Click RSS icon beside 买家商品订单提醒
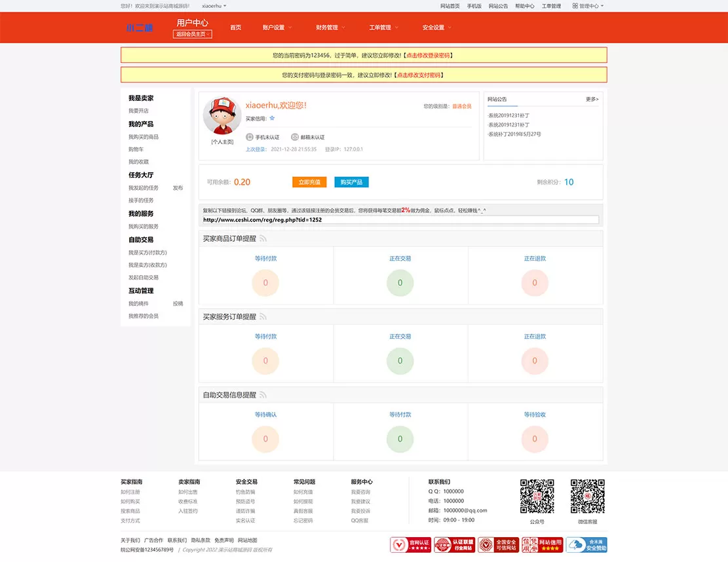The image size is (728, 562). click(x=263, y=238)
